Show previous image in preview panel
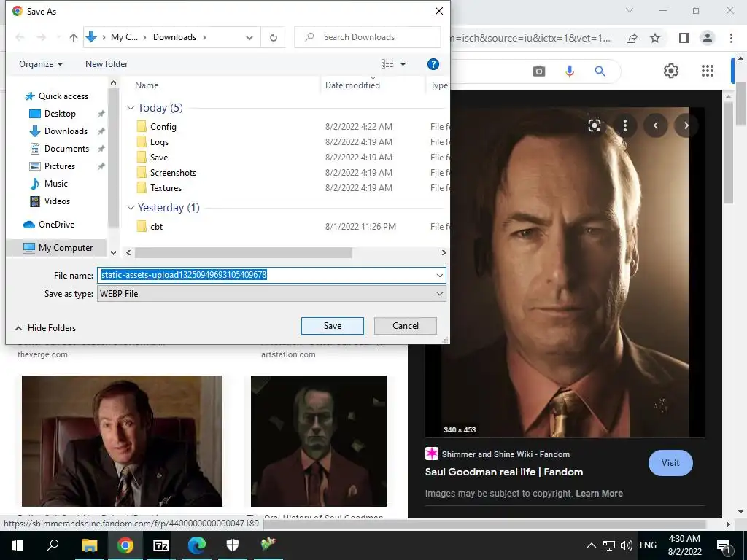Image resolution: width=747 pixels, height=560 pixels. click(656, 125)
